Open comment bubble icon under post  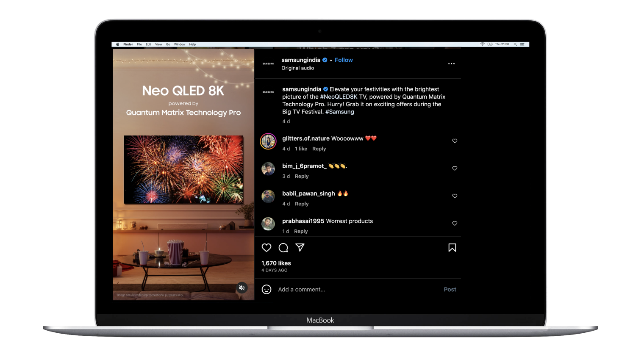pos(283,248)
